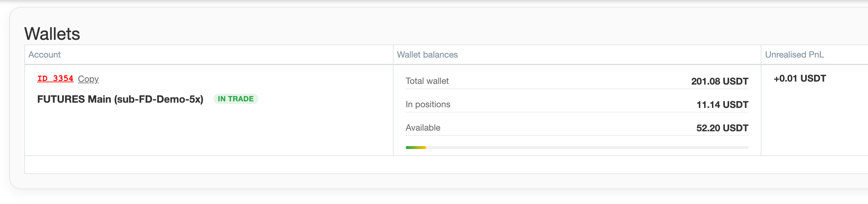Click the In positions row label

coord(428,105)
